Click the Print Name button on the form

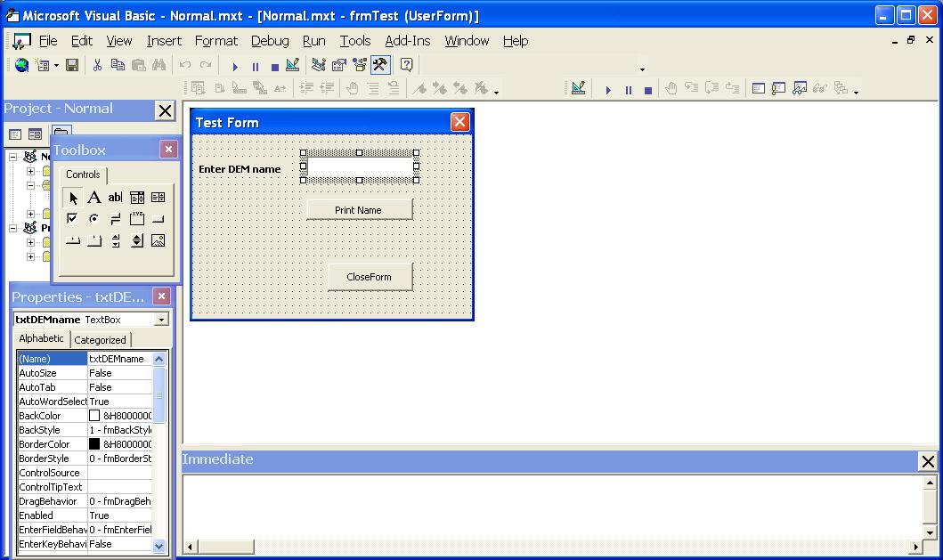[x=360, y=210]
